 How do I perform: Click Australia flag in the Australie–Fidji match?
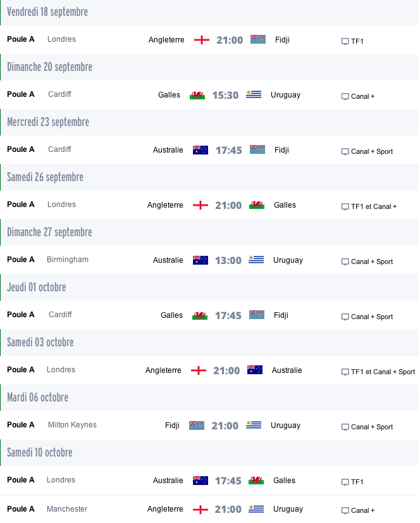(201, 150)
